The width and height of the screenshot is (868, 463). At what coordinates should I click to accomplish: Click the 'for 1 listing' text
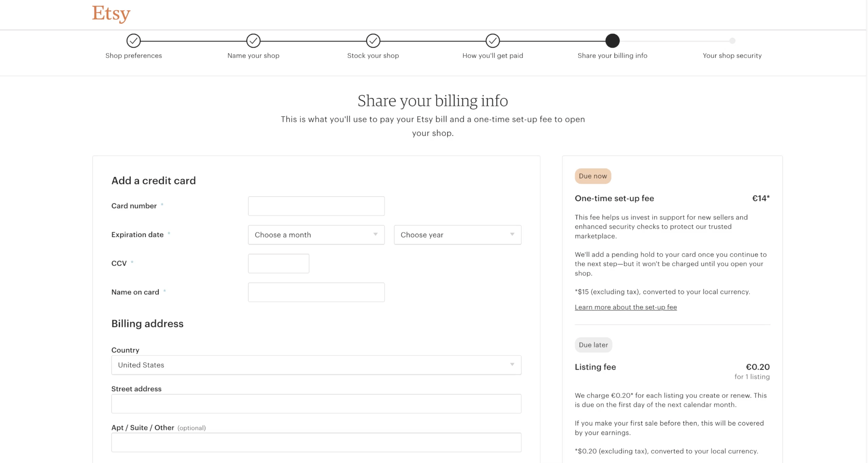coord(752,377)
